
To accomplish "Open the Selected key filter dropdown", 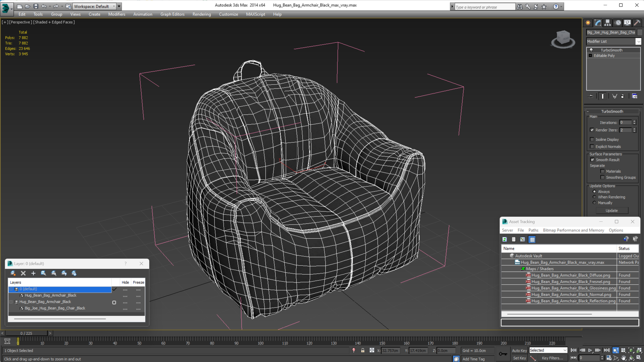I will click(548, 350).
